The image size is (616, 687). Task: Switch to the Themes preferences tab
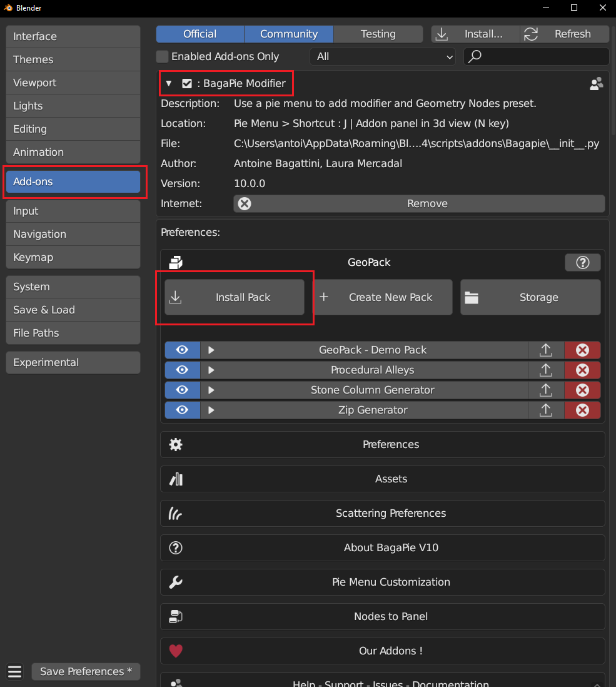[x=73, y=59]
